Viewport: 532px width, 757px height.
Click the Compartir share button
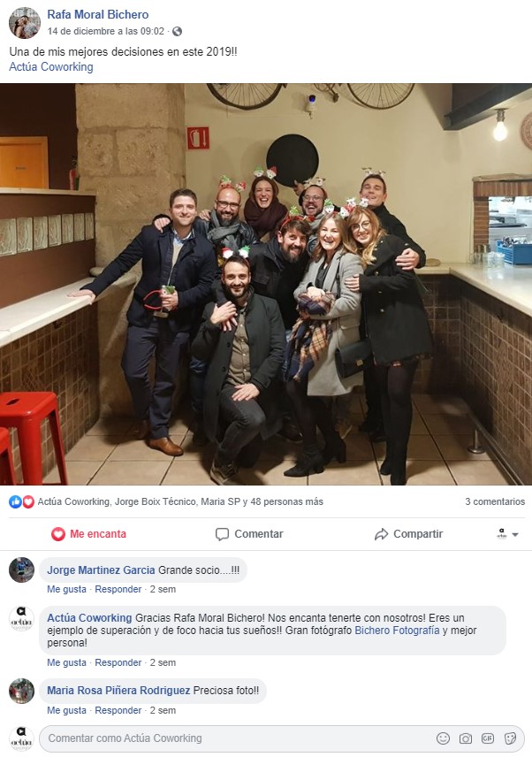(x=408, y=534)
